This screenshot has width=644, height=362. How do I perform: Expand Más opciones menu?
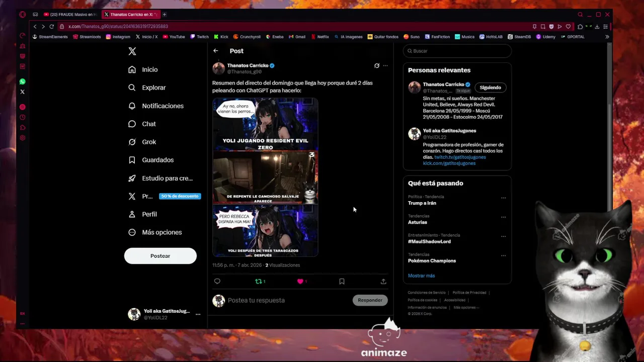(x=155, y=232)
